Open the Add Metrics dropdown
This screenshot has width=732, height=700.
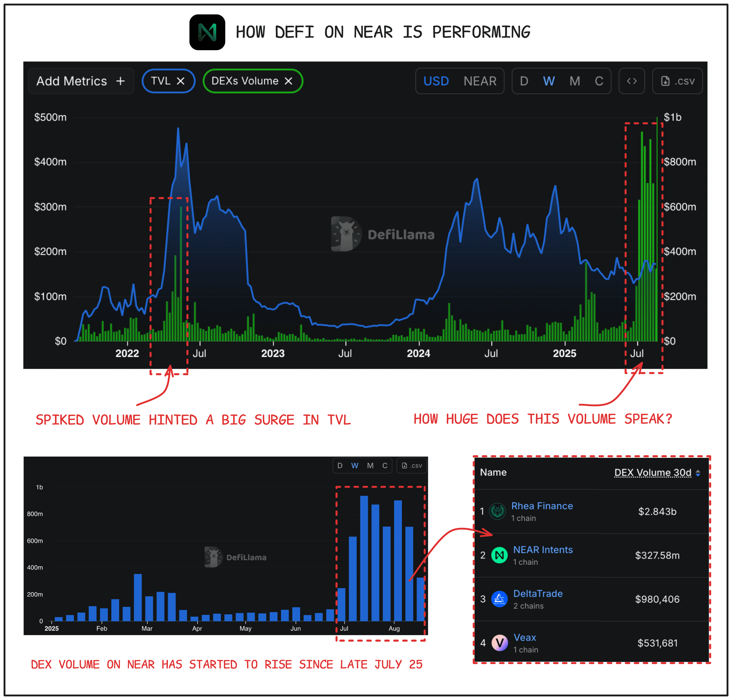tap(81, 81)
